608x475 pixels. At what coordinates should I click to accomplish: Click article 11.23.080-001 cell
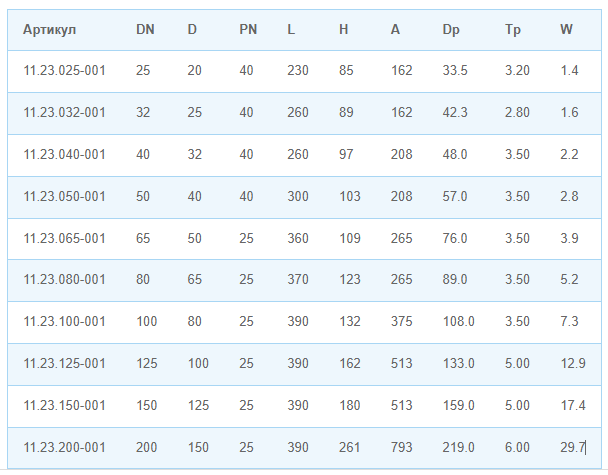click(64, 280)
